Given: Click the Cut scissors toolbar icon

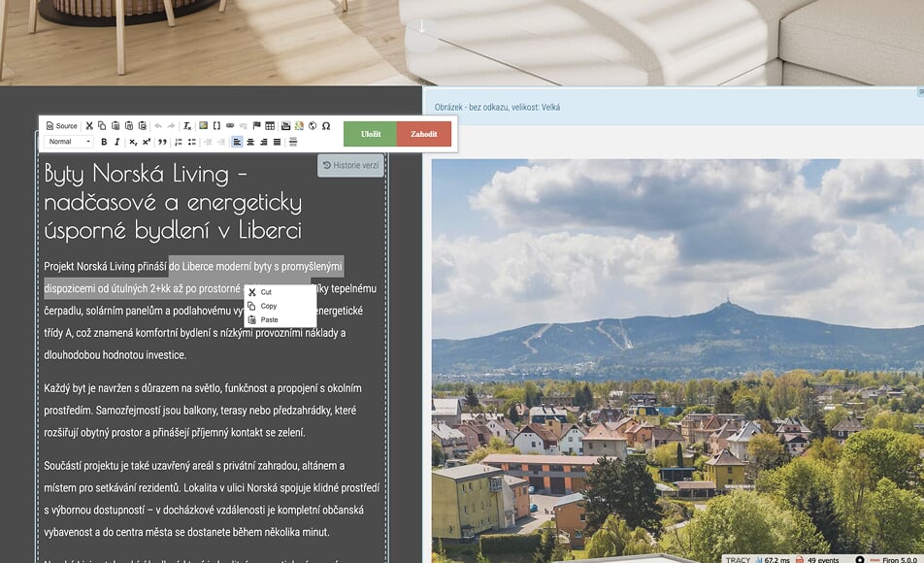Looking at the screenshot, I should pos(89,126).
